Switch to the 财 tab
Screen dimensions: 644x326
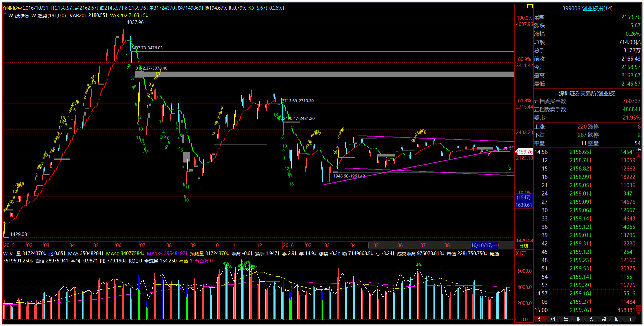[553, 319]
